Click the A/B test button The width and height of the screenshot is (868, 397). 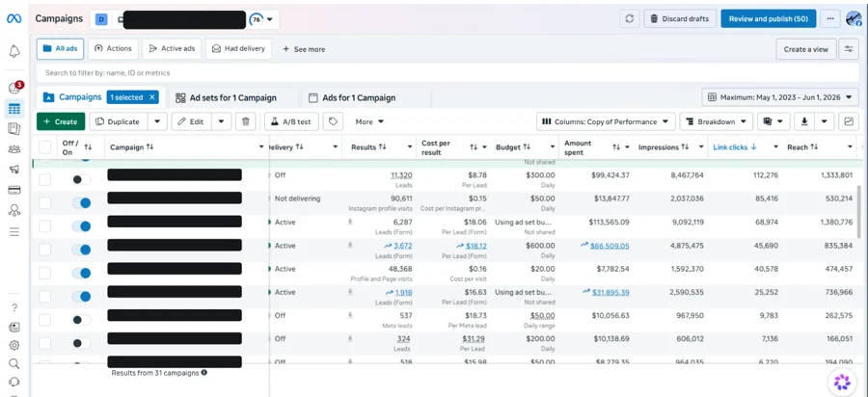coord(291,121)
